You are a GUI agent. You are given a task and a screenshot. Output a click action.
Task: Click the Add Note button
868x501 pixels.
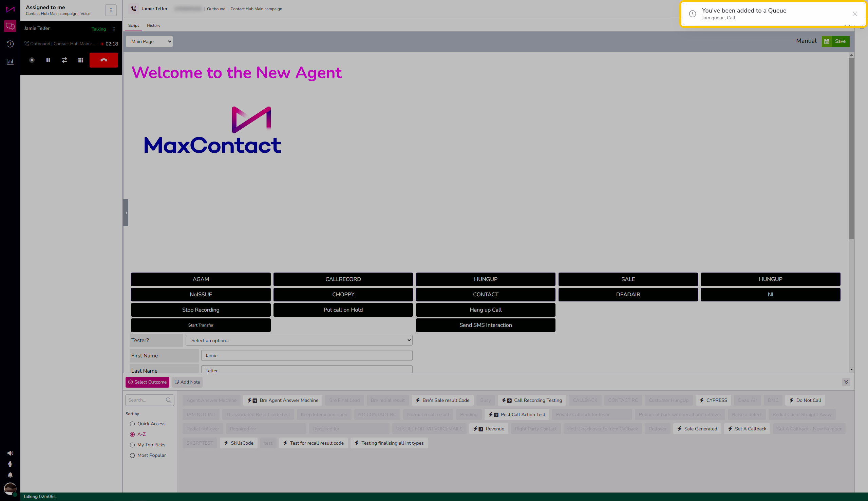(187, 382)
